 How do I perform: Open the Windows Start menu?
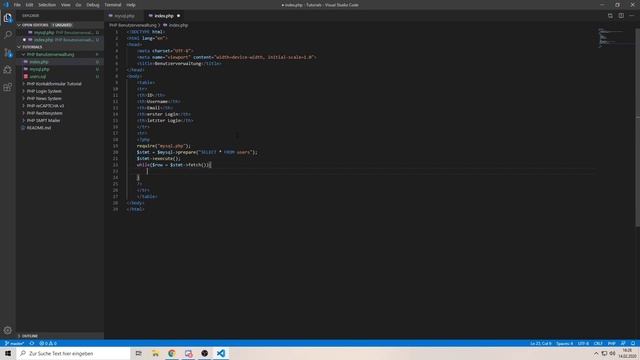pyautogui.click(x=8, y=353)
